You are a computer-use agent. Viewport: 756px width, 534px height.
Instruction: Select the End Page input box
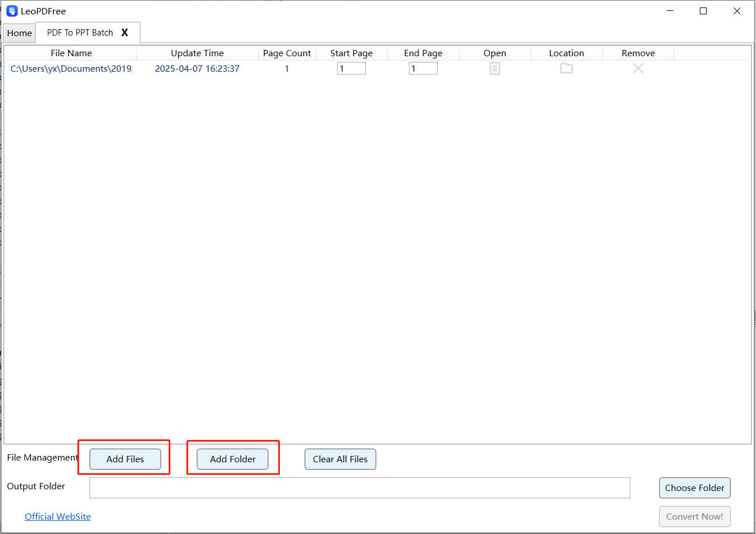[423, 68]
